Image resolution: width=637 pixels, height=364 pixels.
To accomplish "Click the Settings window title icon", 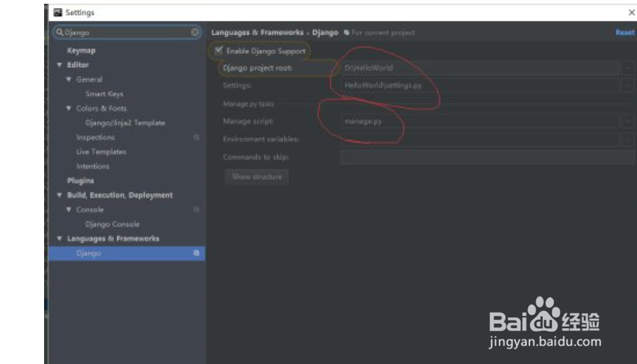I will (x=58, y=13).
